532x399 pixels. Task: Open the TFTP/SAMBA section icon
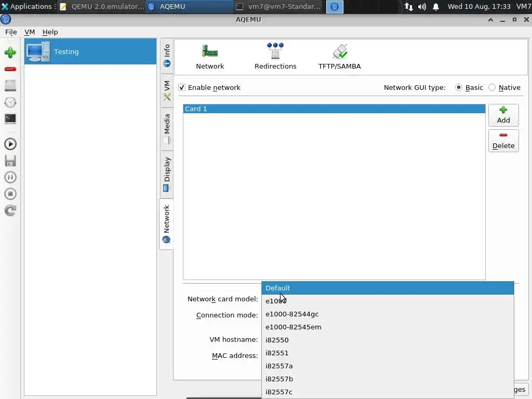pyautogui.click(x=339, y=57)
